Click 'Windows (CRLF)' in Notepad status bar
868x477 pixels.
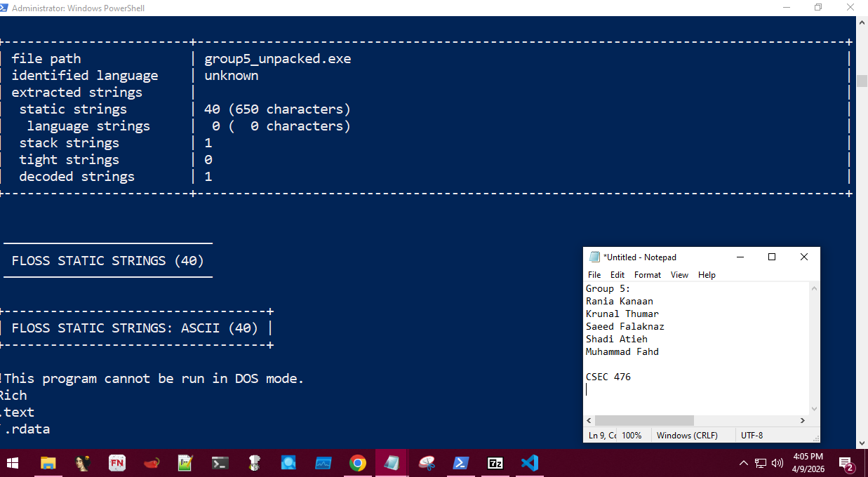tap(687, 435)
